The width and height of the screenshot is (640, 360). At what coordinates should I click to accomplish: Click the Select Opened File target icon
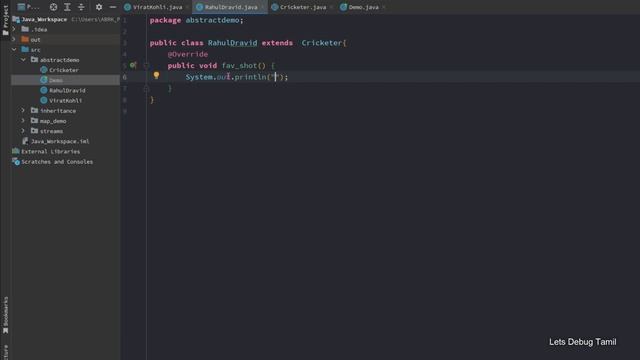(x=53, y=7)
